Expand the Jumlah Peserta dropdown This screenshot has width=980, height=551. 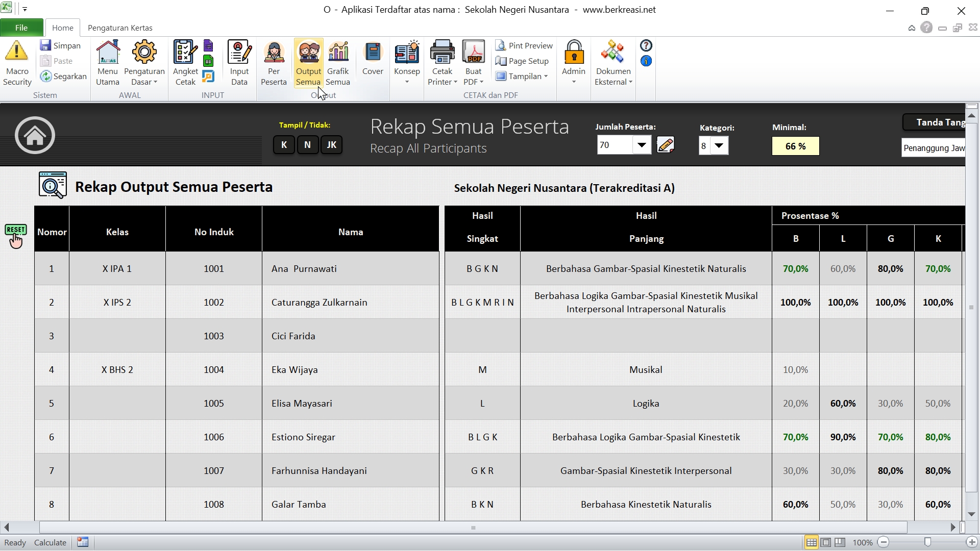coord(642,145)
